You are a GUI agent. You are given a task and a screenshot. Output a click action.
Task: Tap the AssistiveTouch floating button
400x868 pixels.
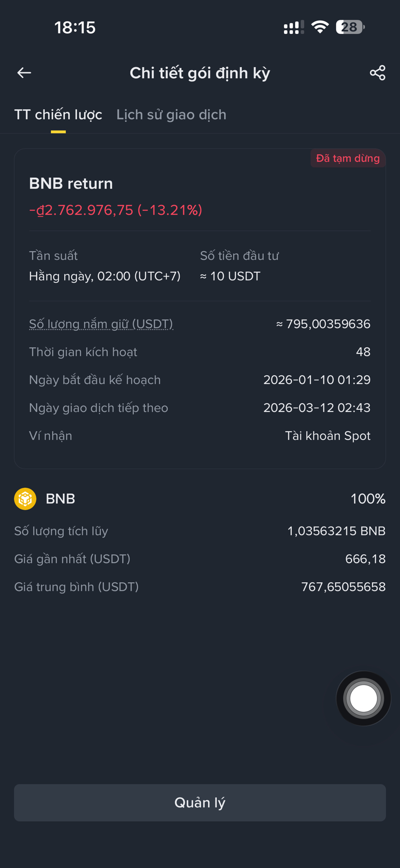[x=363, y=698]
